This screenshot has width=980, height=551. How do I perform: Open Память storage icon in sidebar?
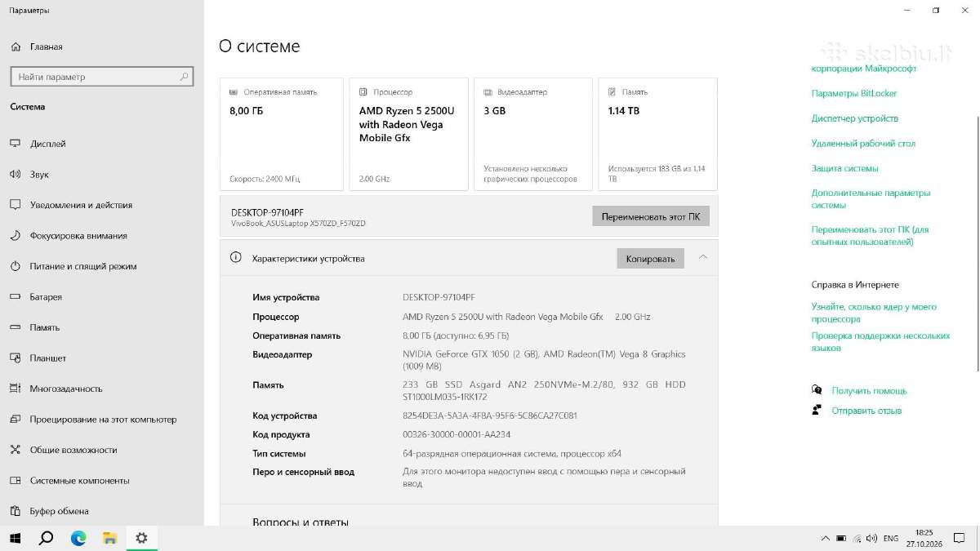15,327
